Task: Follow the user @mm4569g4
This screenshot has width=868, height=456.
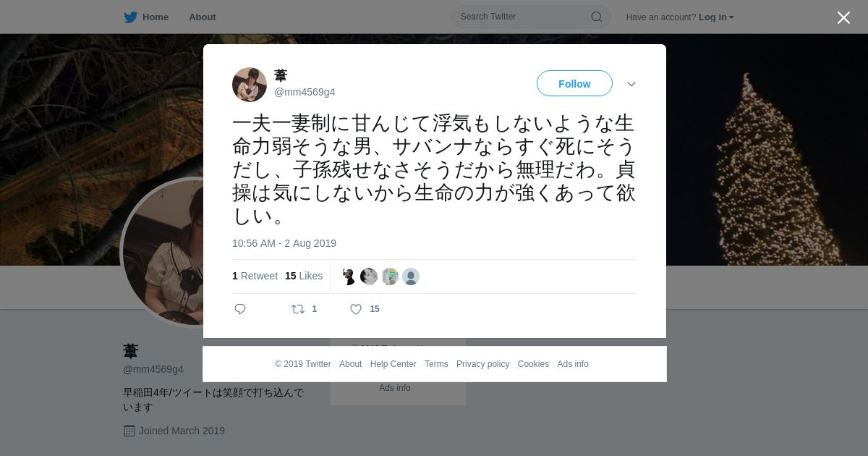Action: [574, 84]
